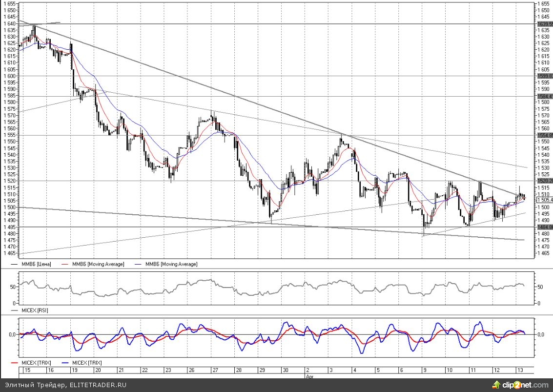Select the MICEX [RSI] legend label

point(35,310)
